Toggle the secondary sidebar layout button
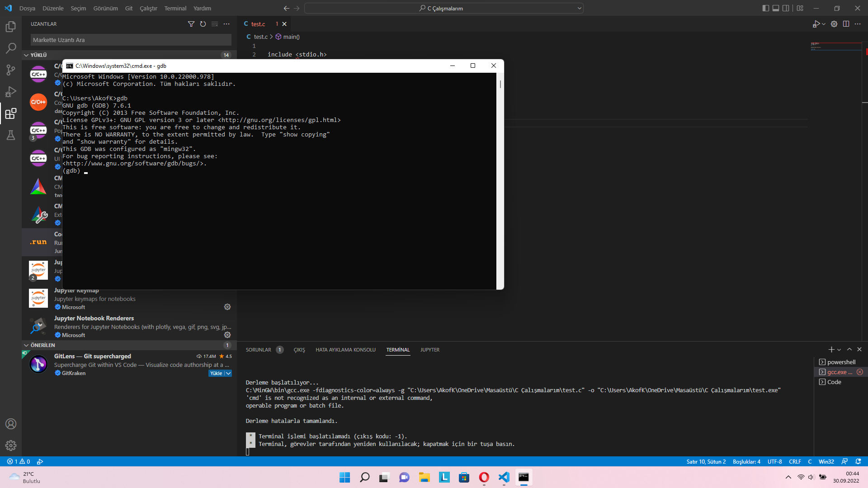The image size is (868, 488). pyautogui.click(x=786, y=8)
